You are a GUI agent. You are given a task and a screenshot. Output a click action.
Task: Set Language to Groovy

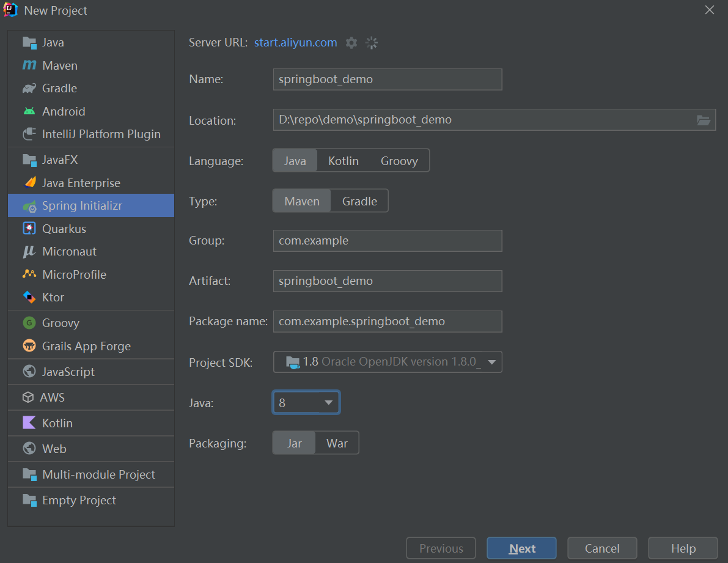(399, 161)
